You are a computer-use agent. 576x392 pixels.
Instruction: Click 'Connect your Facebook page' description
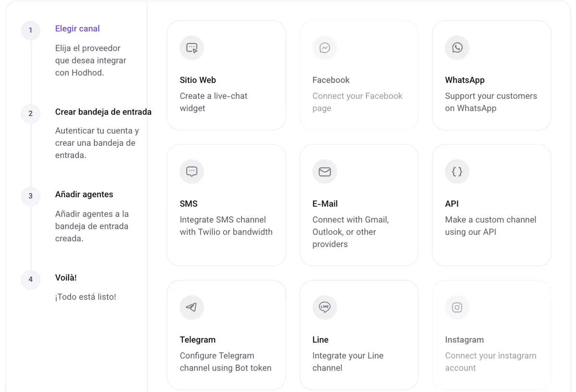tap(358, 102)
